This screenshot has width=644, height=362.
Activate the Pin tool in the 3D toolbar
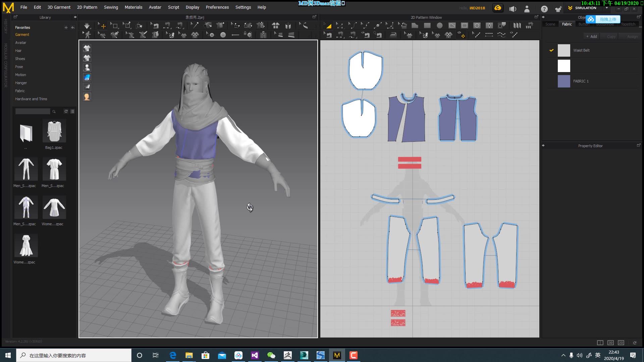click(x=195, y=25)
